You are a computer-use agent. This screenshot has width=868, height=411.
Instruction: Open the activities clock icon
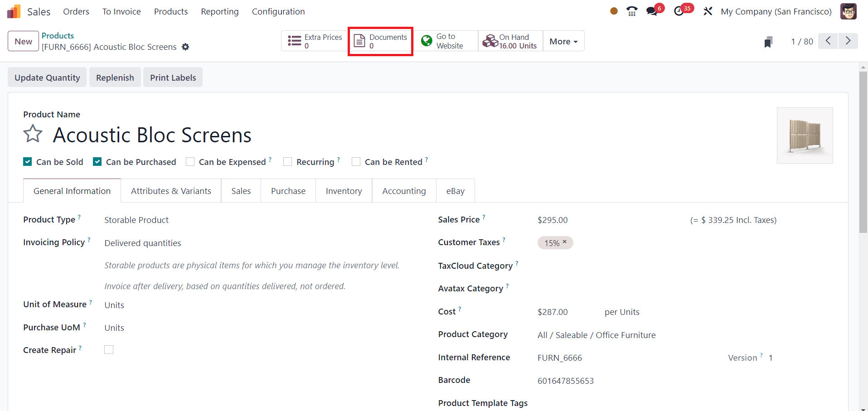679,11
